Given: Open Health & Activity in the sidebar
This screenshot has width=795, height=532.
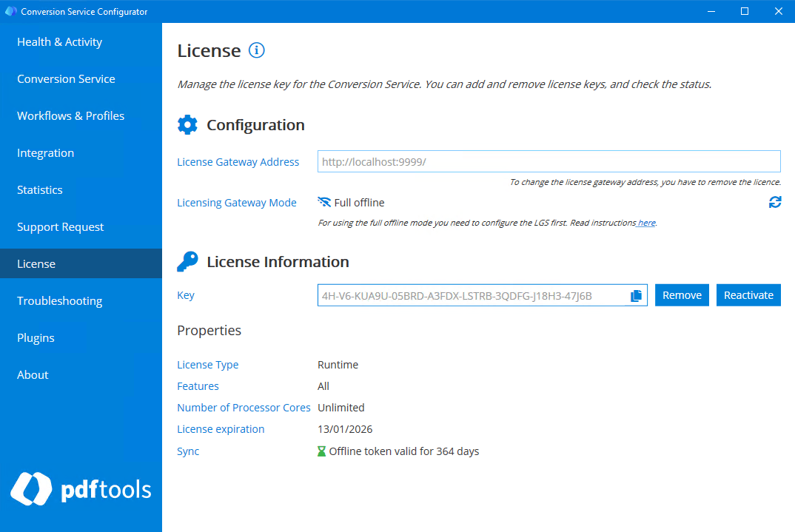Looking at the screenshot, I should pos(59,41).
